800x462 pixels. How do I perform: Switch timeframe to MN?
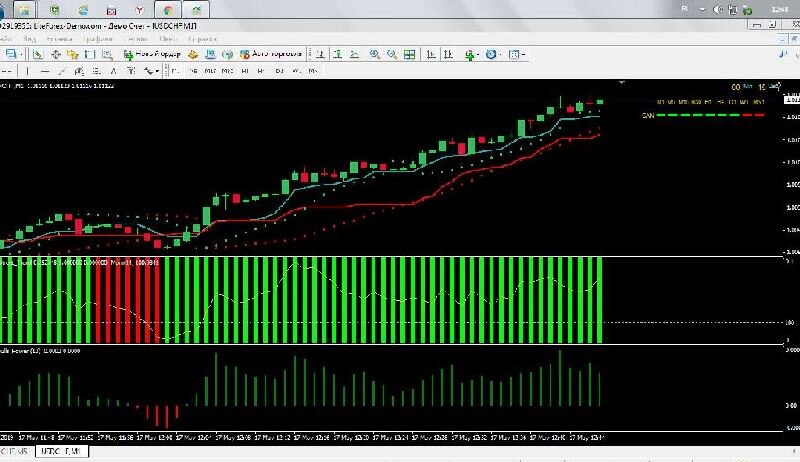(x=313, y=71)
